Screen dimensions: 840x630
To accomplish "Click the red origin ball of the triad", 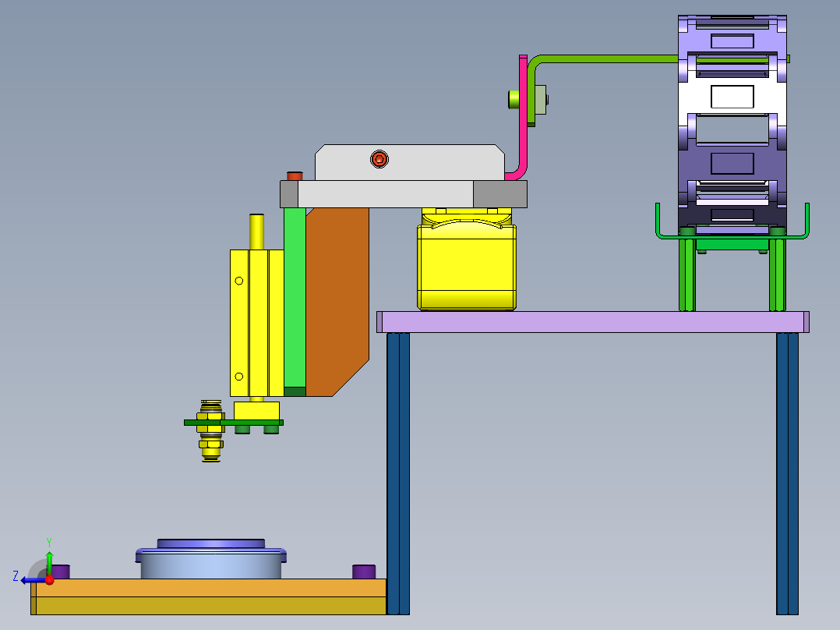I will [49, 579].
